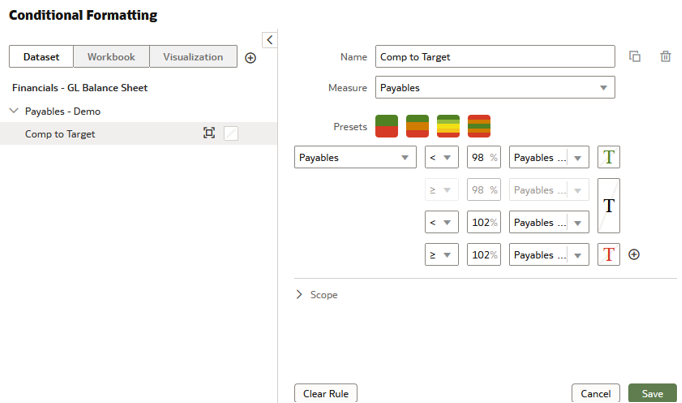Image resolution: width=682 pixels, height=403 pixels.
Task: Collapse the Payables - Demo tree node
Action: coord(14,111)
